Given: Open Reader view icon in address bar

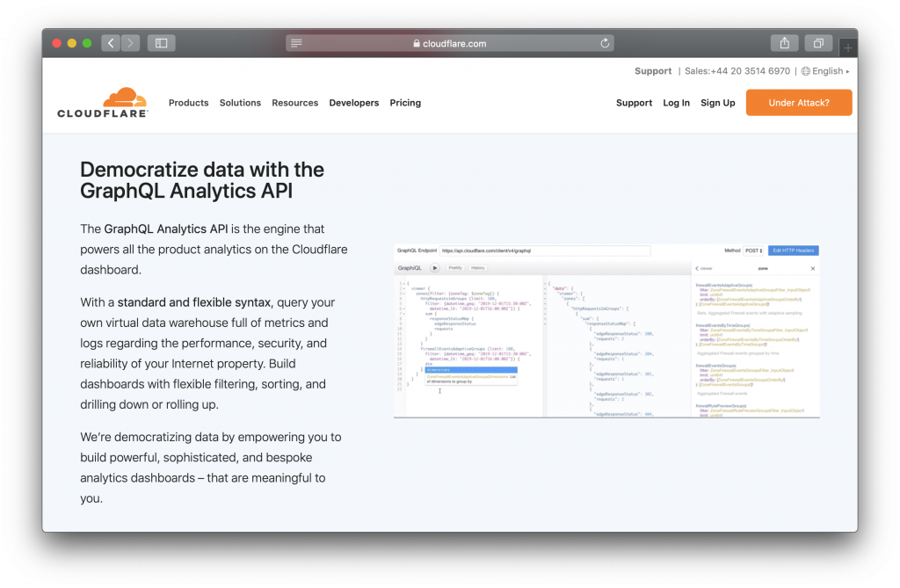Looking at the screenshot, I should (x=296, y=43).
